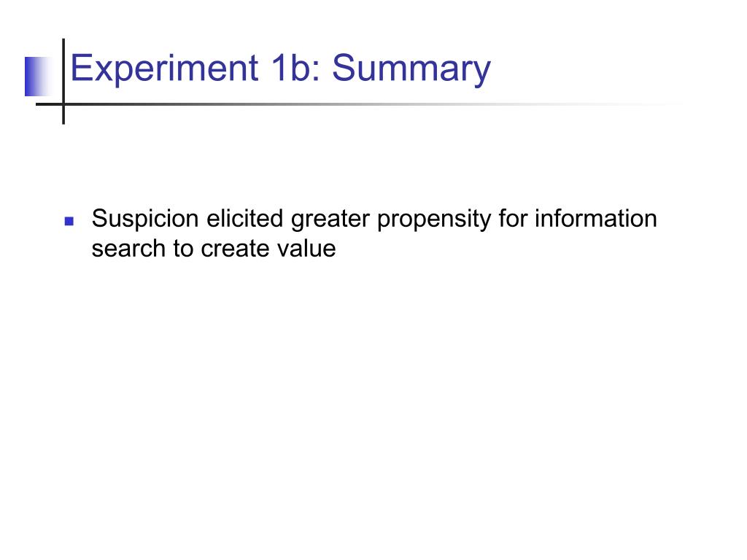Click the word "search" on second line
The image size is (747, 560).
tap(128, 248)
